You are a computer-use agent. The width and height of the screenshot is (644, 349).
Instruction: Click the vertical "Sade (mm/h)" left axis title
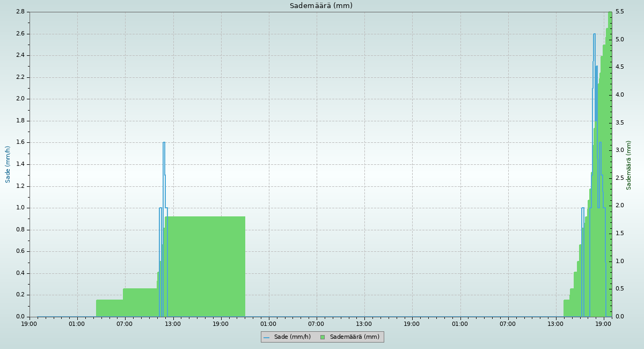(8, 164)
